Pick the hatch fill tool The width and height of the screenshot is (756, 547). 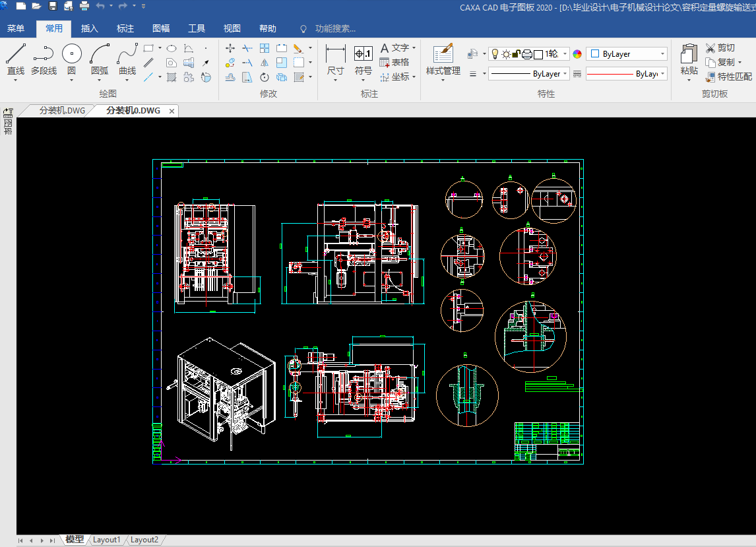[x=171, y=77]
